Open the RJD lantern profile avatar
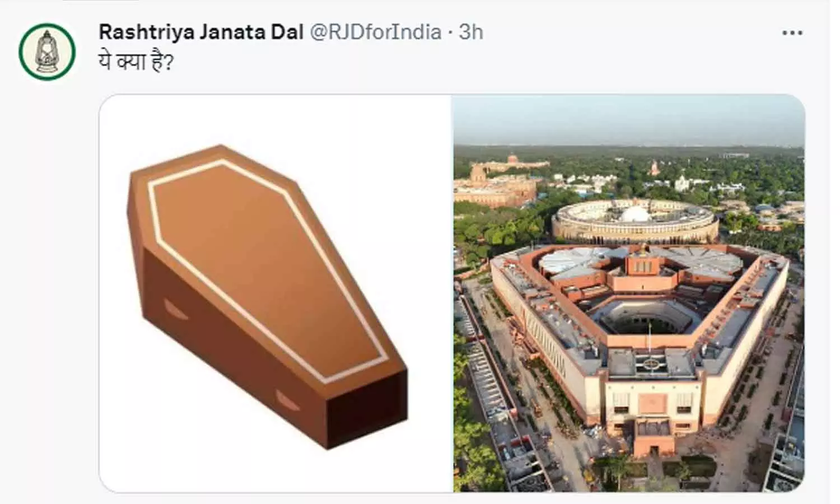 47,51
